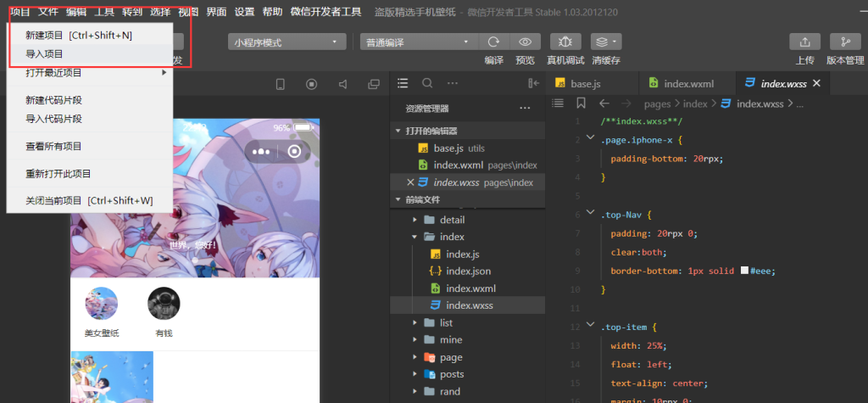This screenshot has width=868, height=403.
Task: Click the editor bookmark icon
Action: 581,104
